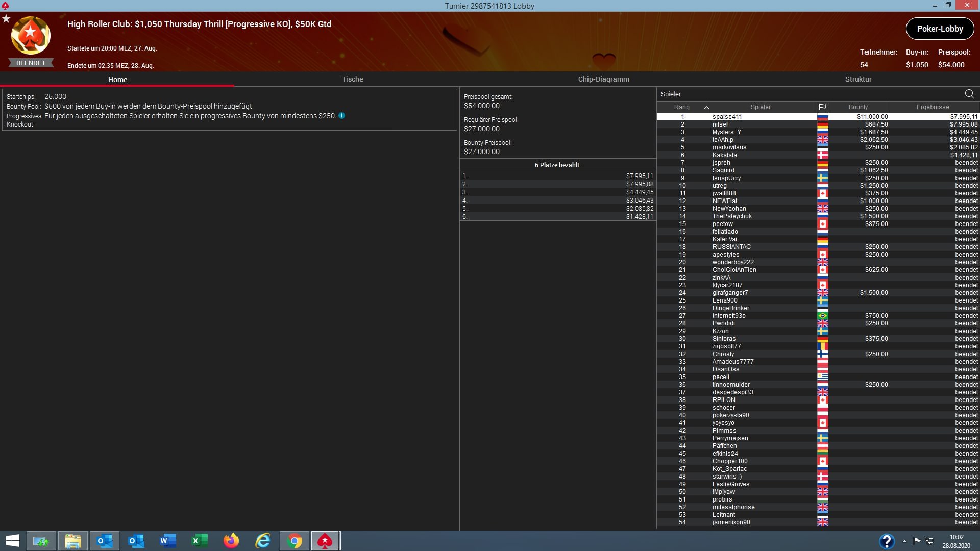Show hidden system tray icons arrow
The height and width of the screenshot is (551, 980).
(x=904, y=541)
